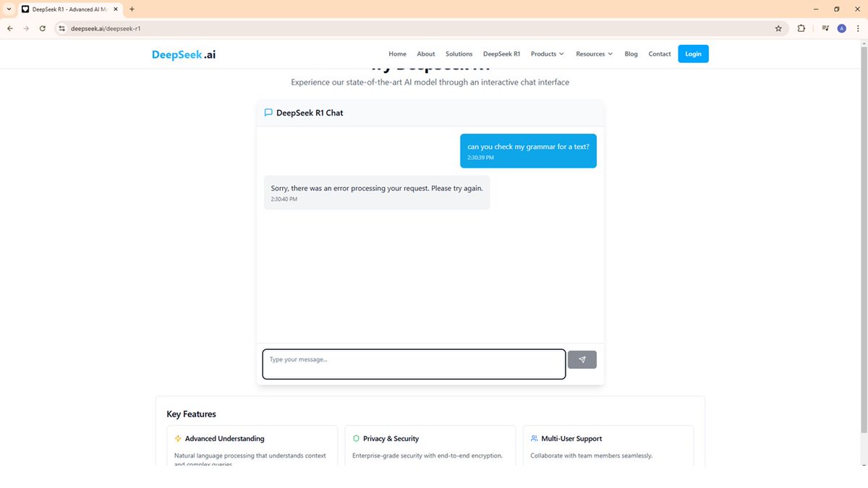Click the DeepSeek.ai logo
Viewport: 868px width, 488px height.
tap(184, 54)
